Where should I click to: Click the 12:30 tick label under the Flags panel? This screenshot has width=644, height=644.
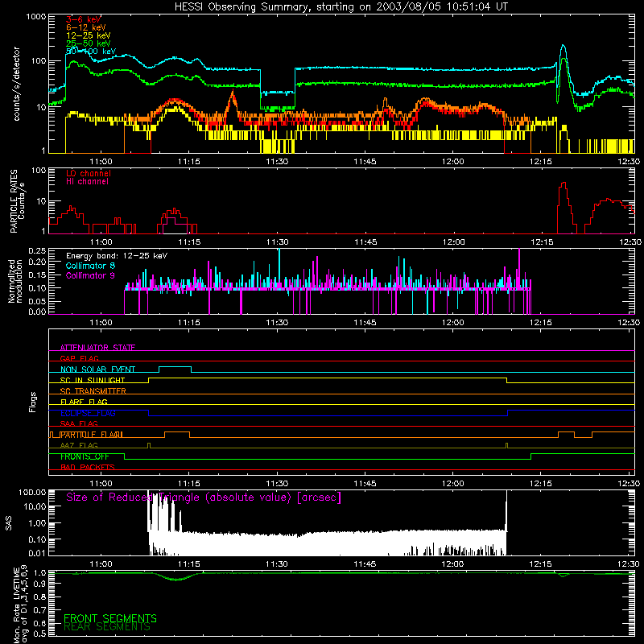(629, 484)
